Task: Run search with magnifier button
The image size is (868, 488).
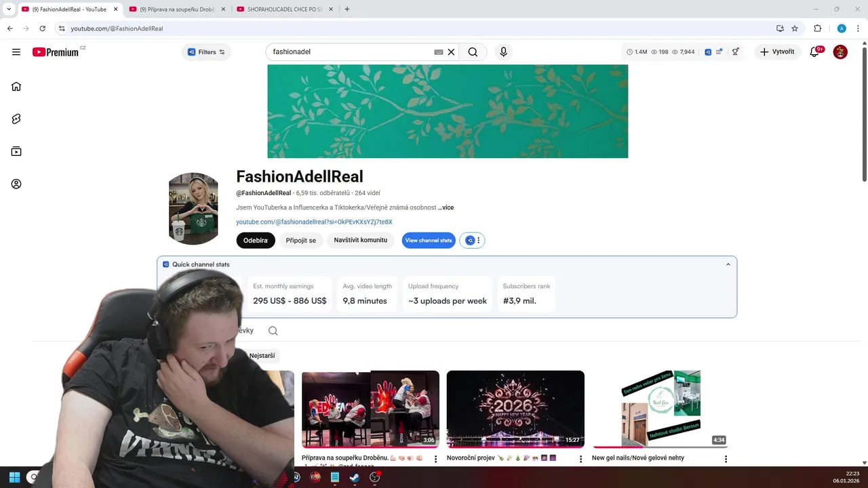Action: pos(473,52)
